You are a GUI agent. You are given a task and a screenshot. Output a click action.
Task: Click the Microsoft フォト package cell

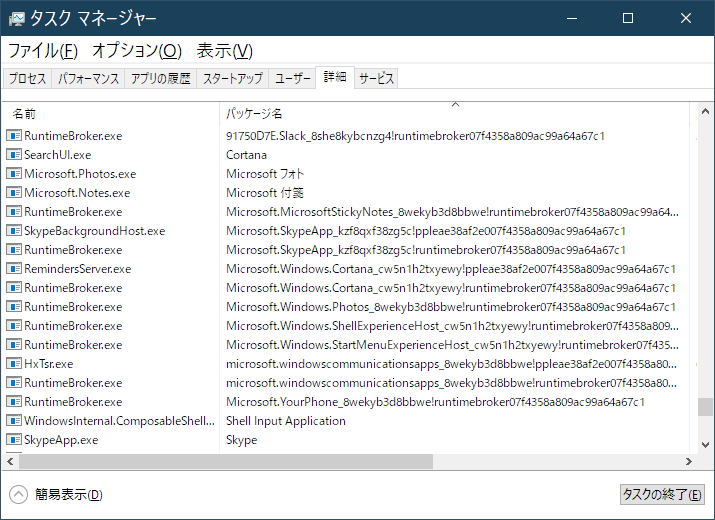click(265, 174)
